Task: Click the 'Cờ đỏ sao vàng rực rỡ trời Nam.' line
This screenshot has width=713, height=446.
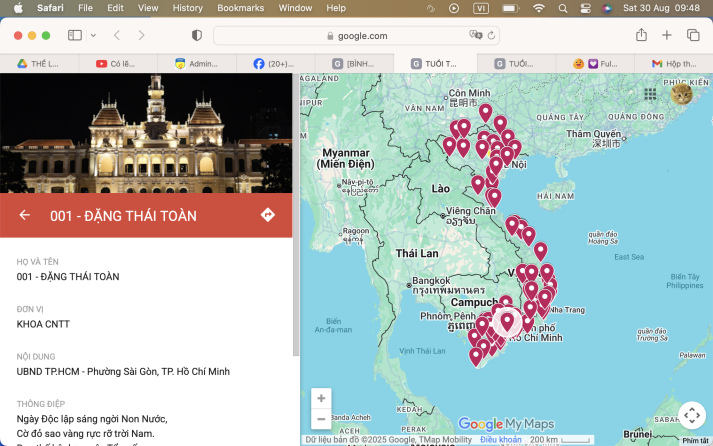Action: click(x=85, y=433)
